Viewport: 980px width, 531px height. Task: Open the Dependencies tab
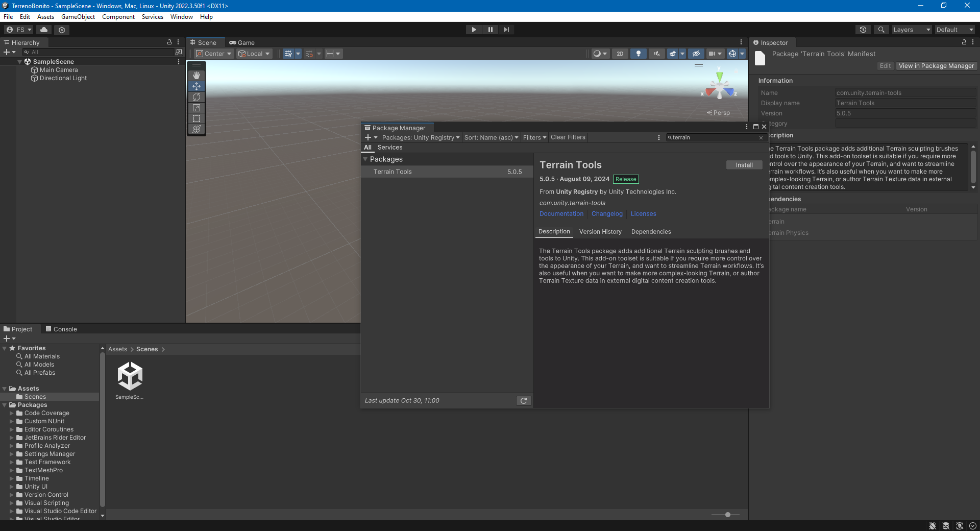click(x=651, y=232)
